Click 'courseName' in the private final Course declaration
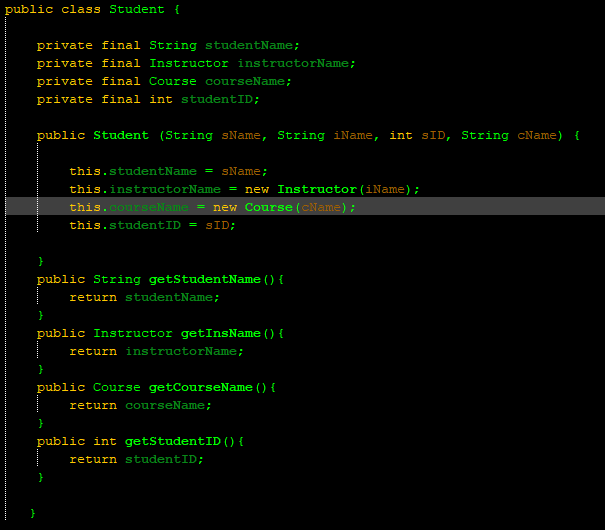 pos(245,81)
